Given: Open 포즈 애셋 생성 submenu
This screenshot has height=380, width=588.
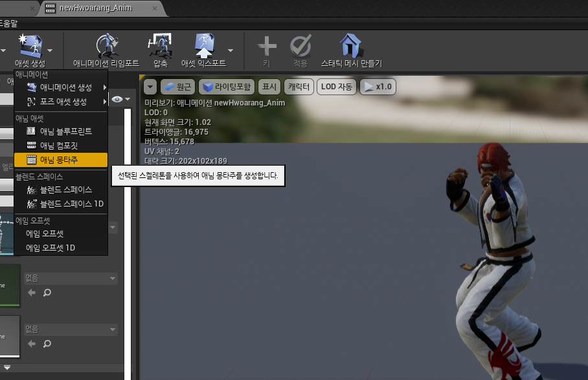Looking at the screenshot, I should (61, 102).
